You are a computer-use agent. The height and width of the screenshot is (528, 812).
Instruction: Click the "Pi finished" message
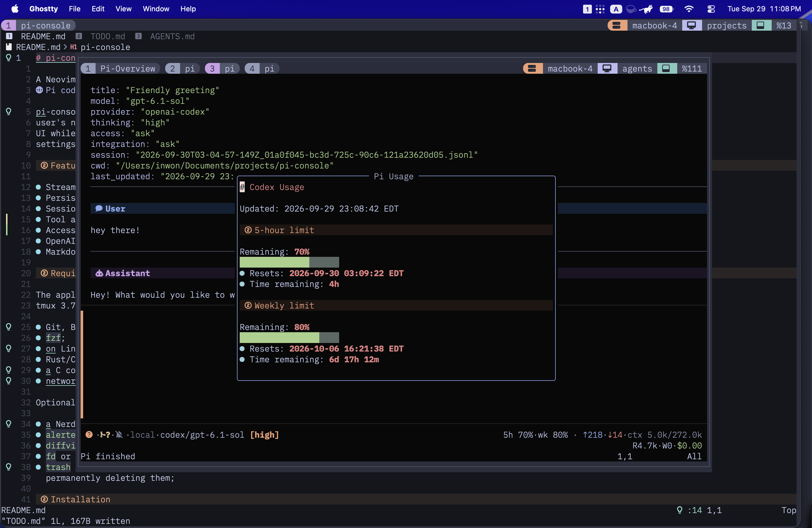108,456
